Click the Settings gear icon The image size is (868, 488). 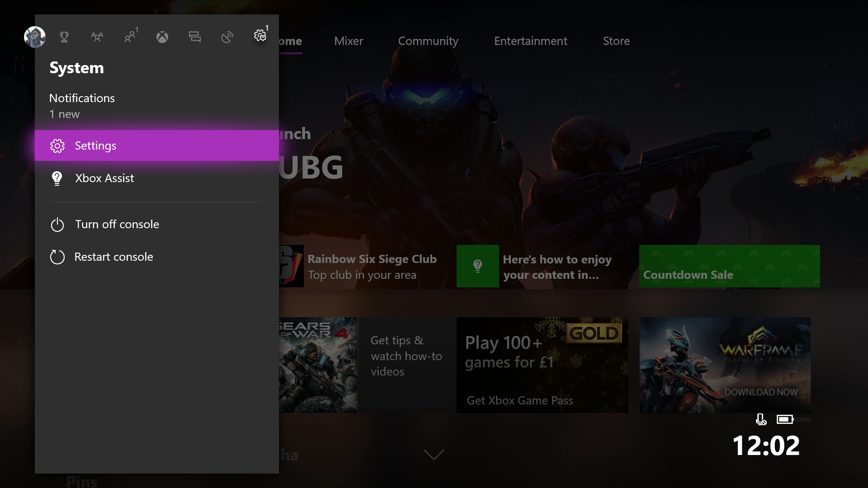[259, 35]
